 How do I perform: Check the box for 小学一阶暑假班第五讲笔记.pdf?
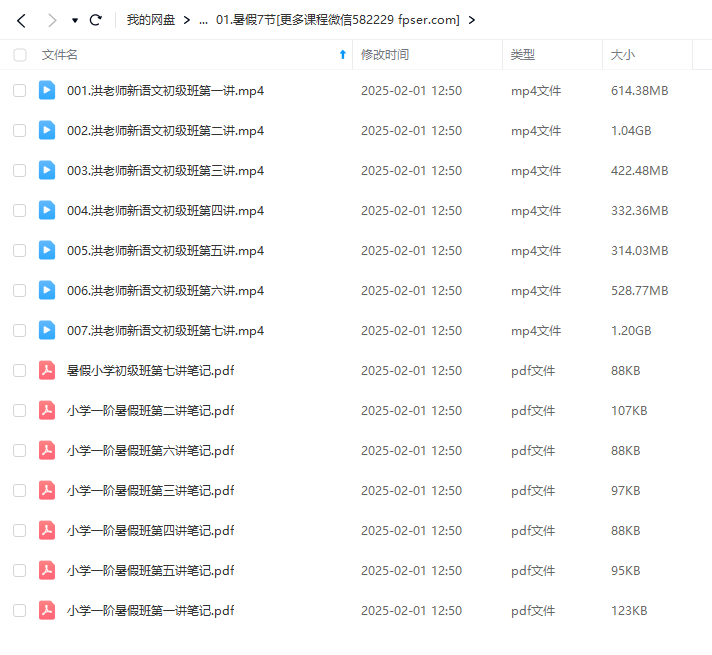(20, 570)
